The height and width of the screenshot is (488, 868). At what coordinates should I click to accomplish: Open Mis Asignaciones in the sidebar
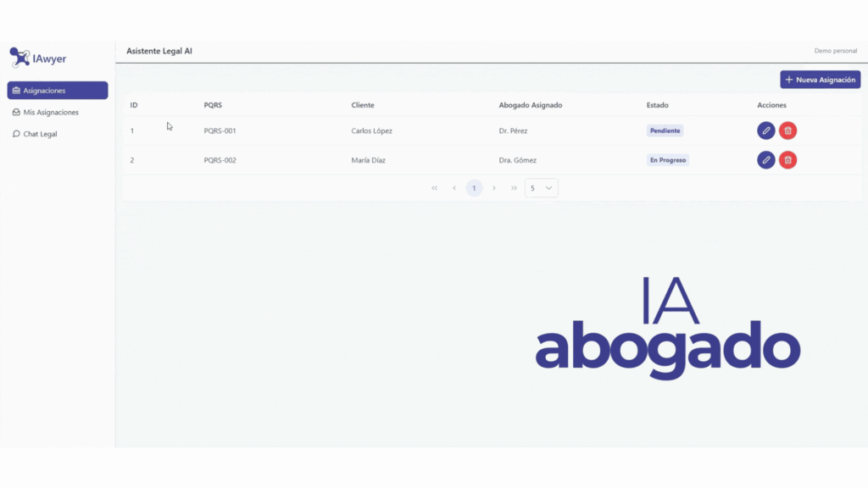[x=51, y=112]
